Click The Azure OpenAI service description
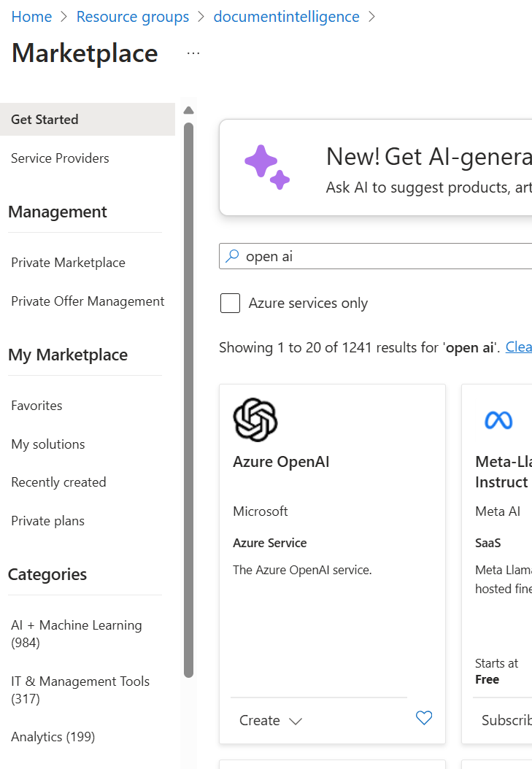Screen dimensions: 532x769 [x=302, y=570]
